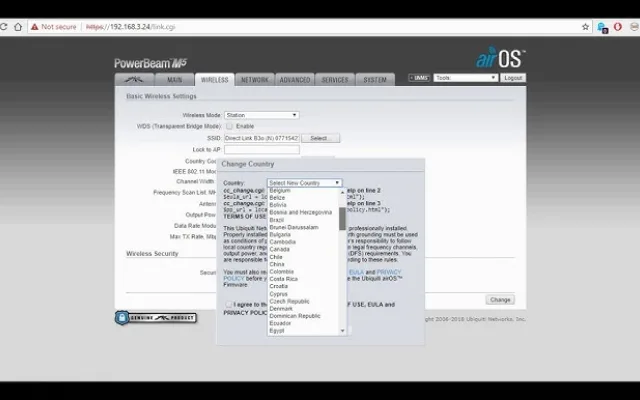This screenshot has height=400, width=640.
Task: Click country list scroll down arrow
Action: pos(342,331)
